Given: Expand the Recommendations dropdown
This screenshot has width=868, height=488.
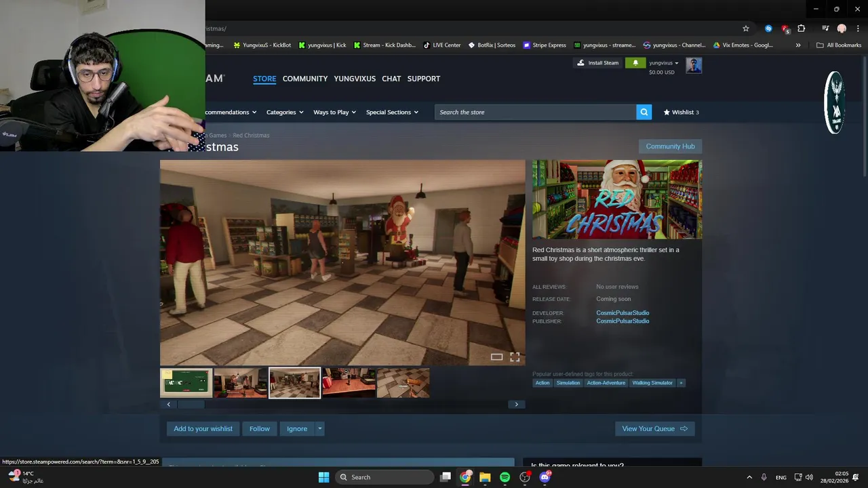Looking at the screenshot, I should (231, 113).
